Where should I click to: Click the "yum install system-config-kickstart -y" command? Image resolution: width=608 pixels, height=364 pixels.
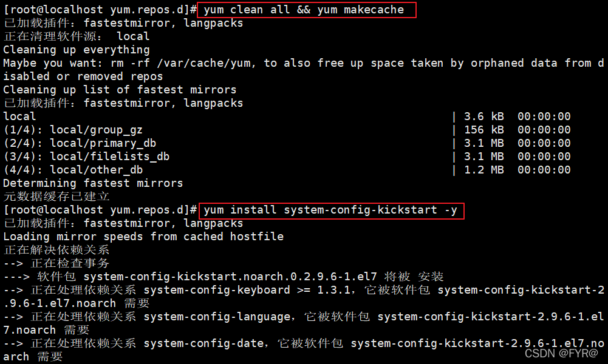330,210
